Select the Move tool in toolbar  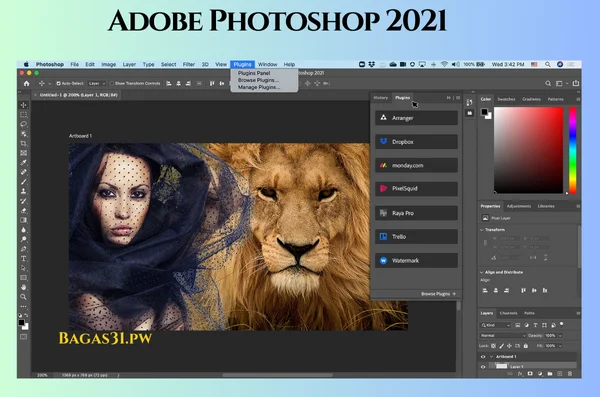pos(24,105)
